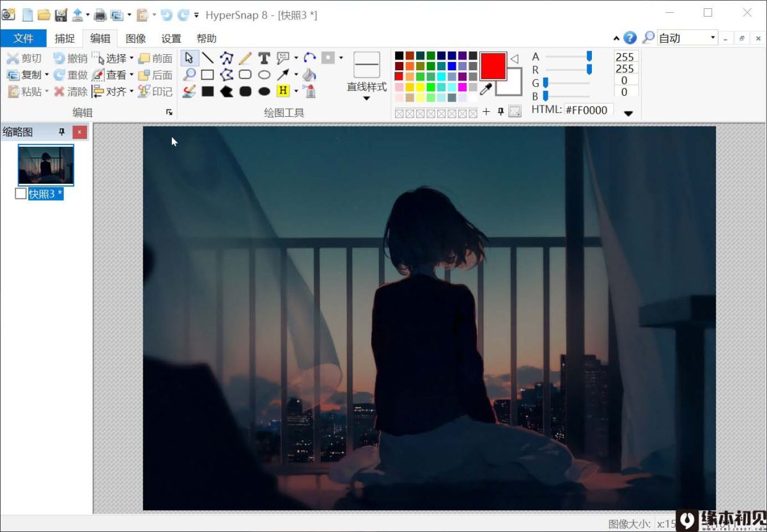Activate the text T tool
Viewport: 767px width, 532px height.
point(264,58)
